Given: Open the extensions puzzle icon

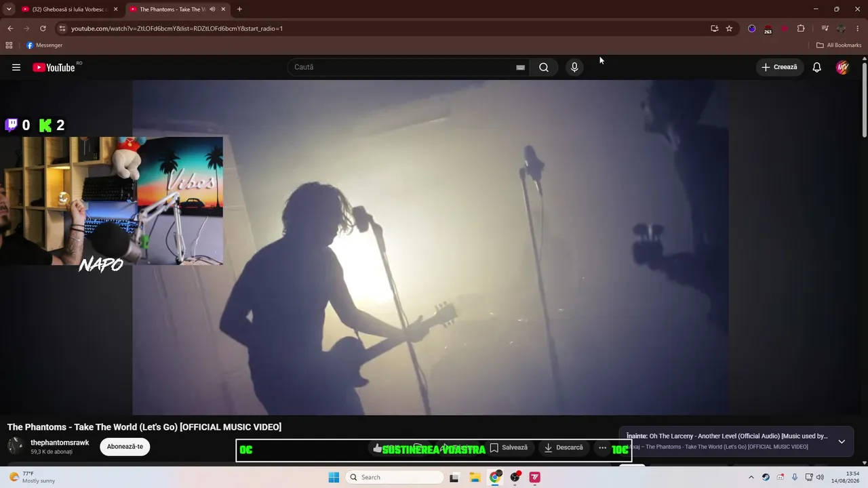Looking at the screenshot, I should (801, 28).
